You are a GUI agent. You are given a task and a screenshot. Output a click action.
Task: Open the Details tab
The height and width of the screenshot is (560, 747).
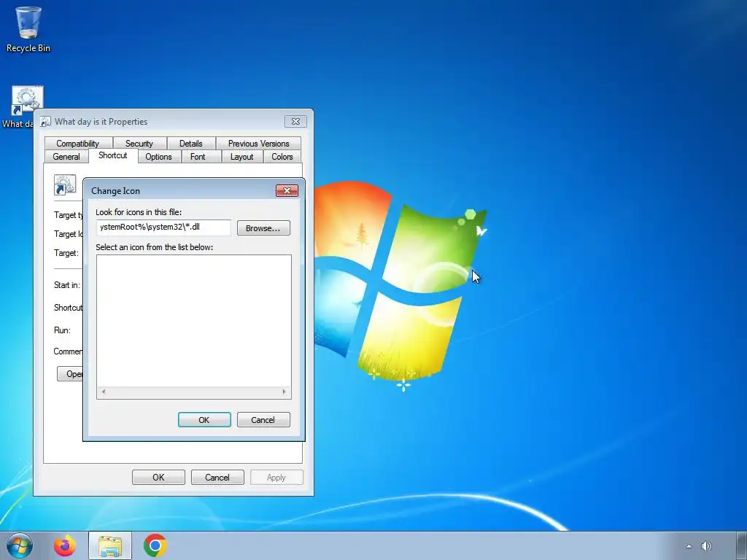click(190, 144)
